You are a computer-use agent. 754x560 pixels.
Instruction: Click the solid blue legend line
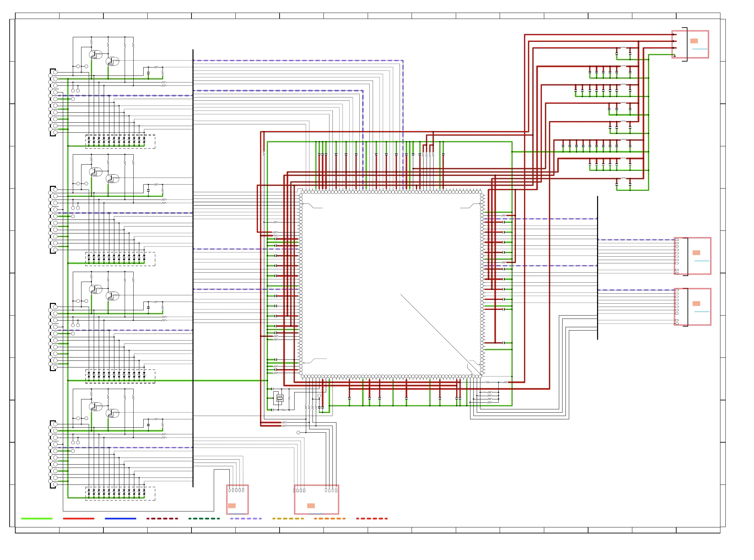click(120, 519)
